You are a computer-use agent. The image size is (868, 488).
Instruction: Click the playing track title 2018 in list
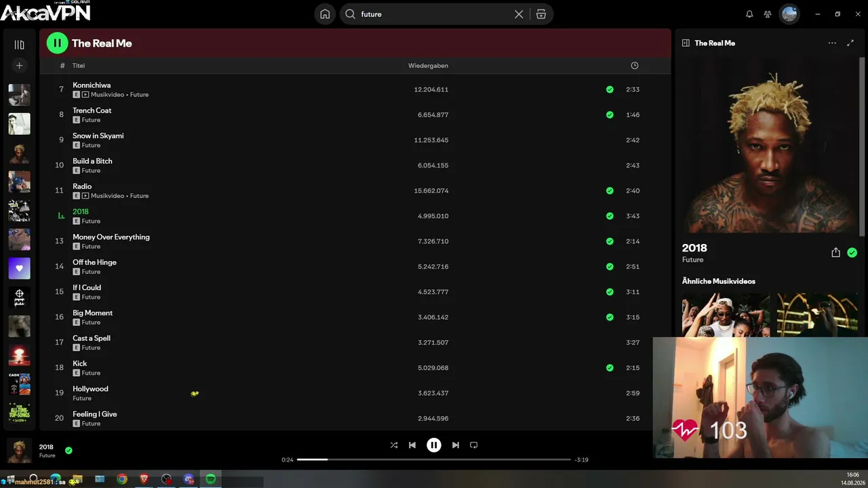[x=81, y=211]
